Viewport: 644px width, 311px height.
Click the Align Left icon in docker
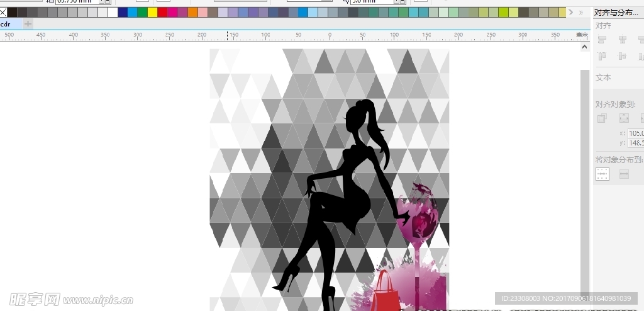click(x=602, y=40)
